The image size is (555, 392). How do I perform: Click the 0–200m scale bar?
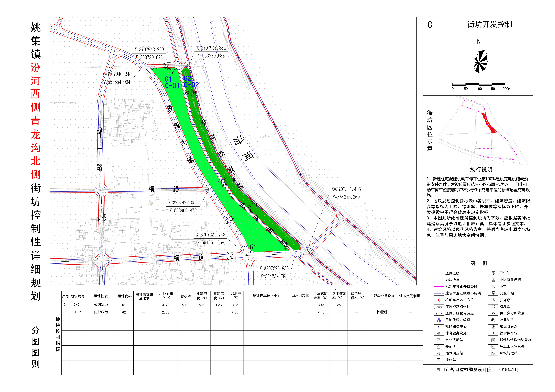pyautogui.click(x=479, y=85)
